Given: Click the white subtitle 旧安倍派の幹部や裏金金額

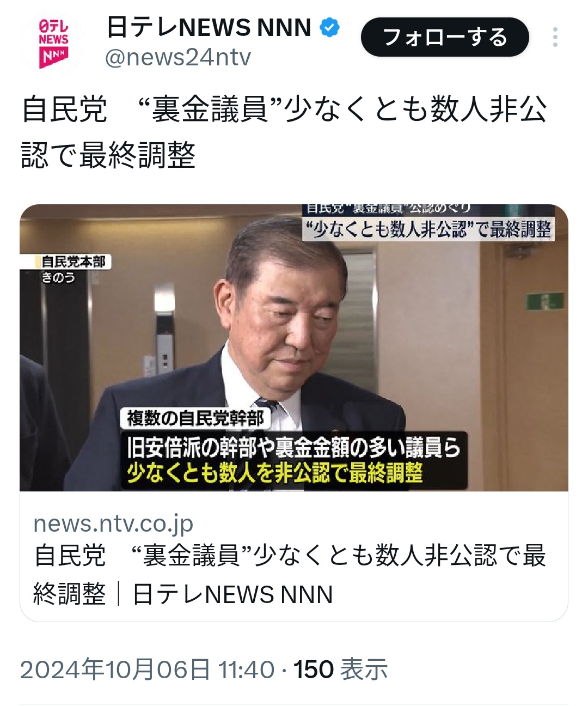Looking at the screenshot, I should [293, 448].
